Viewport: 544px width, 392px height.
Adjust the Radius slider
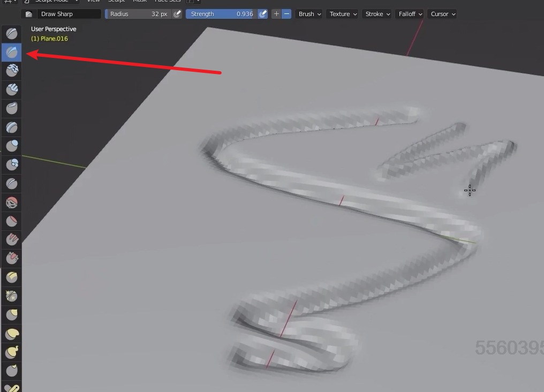tap(138, 14)
